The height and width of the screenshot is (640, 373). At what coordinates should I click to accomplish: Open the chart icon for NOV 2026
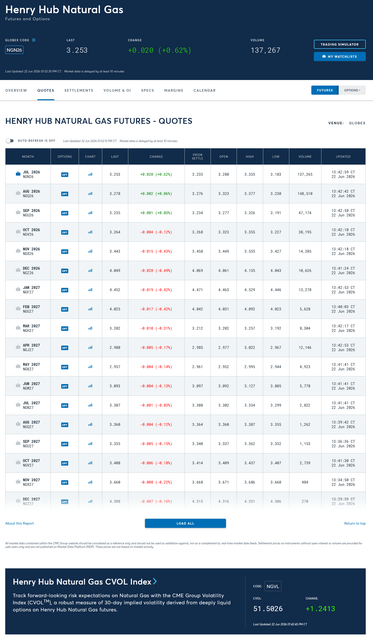tap(90, 251)
